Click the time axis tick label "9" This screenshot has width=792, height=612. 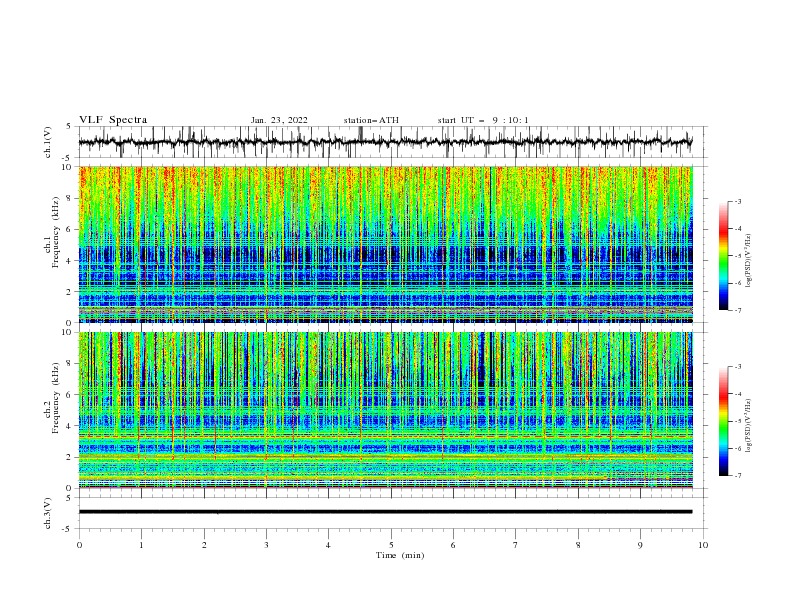[x=640, y=545]
